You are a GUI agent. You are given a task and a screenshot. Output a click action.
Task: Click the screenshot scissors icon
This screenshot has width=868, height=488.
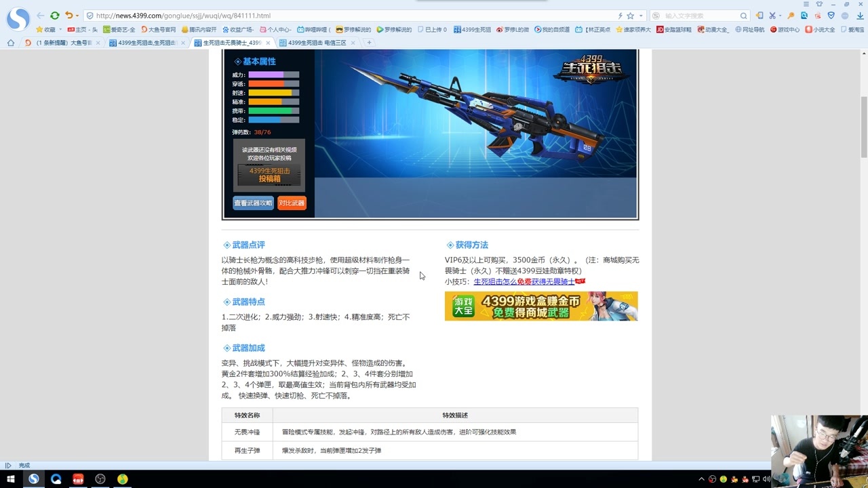click(772, 16)
